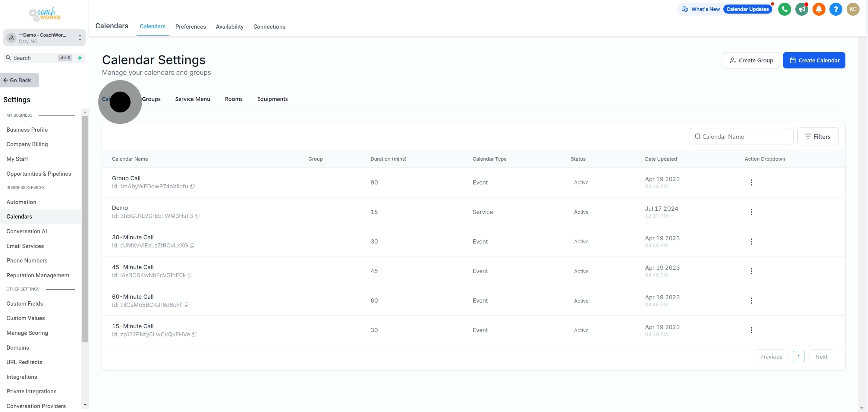The width and height of the screenshot is (868, 412).
Task: Open the orange notifications bell
Action: (819, 9)
